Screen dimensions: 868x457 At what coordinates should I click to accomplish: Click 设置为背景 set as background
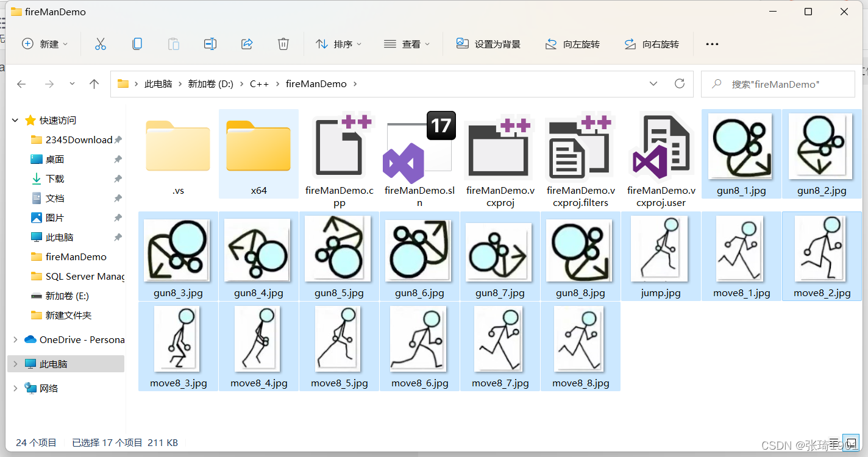(489, 44)
